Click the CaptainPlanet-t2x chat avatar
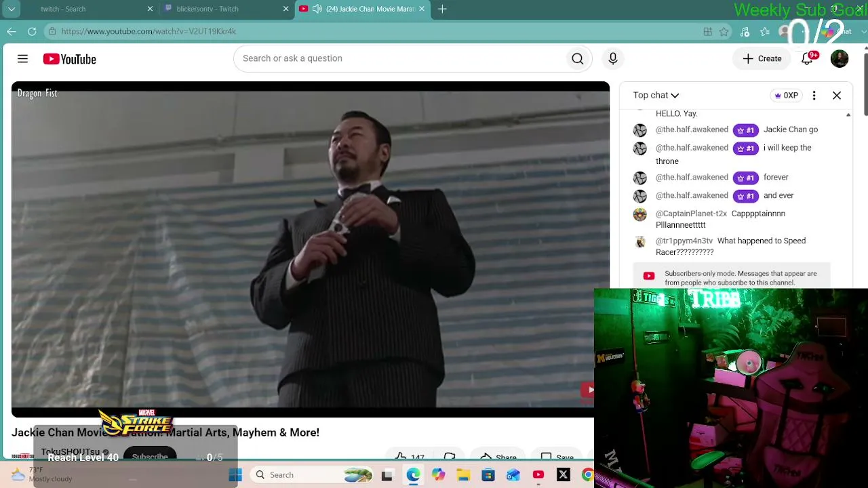 pos(640,215)
